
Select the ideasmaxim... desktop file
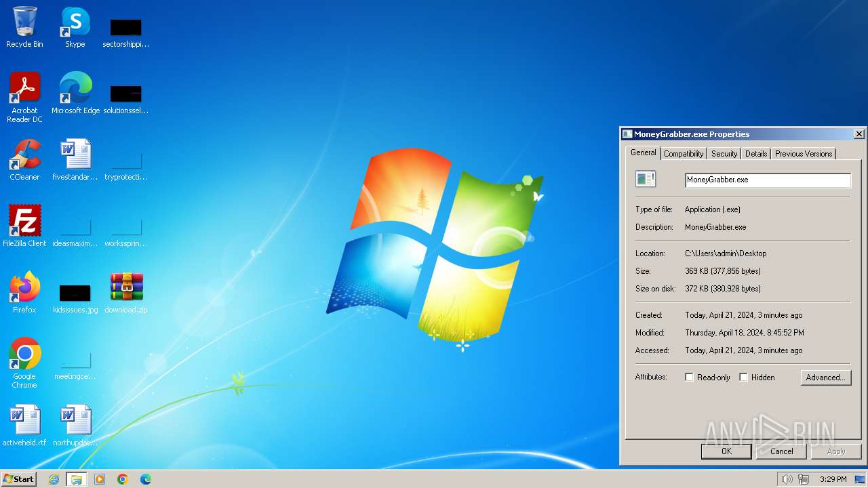click(x=75, y=232)
